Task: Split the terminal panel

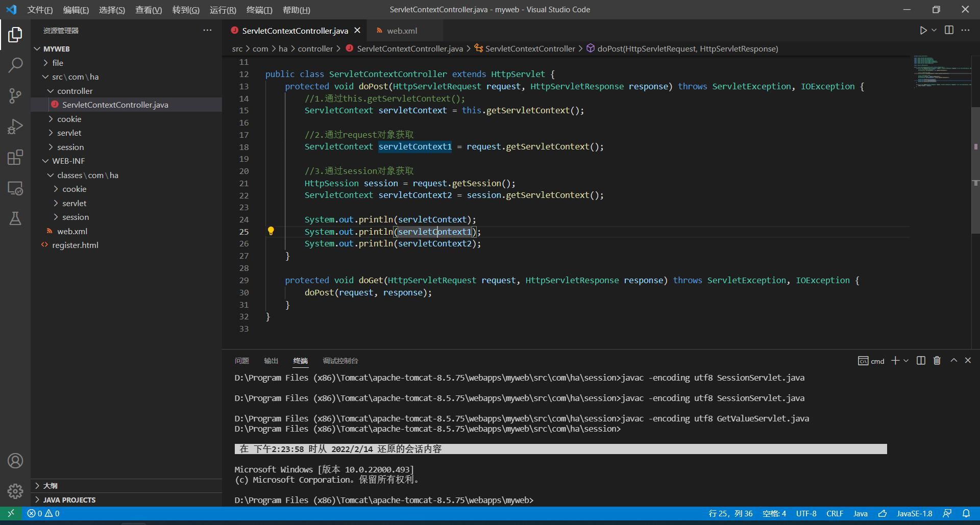Action: 921,361
